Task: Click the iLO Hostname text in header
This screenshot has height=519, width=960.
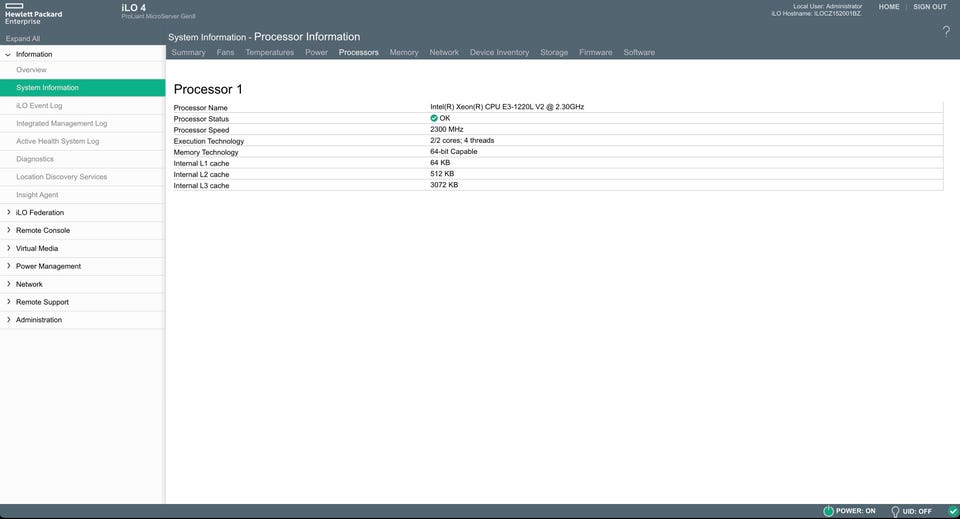Action: coord(817,13)
